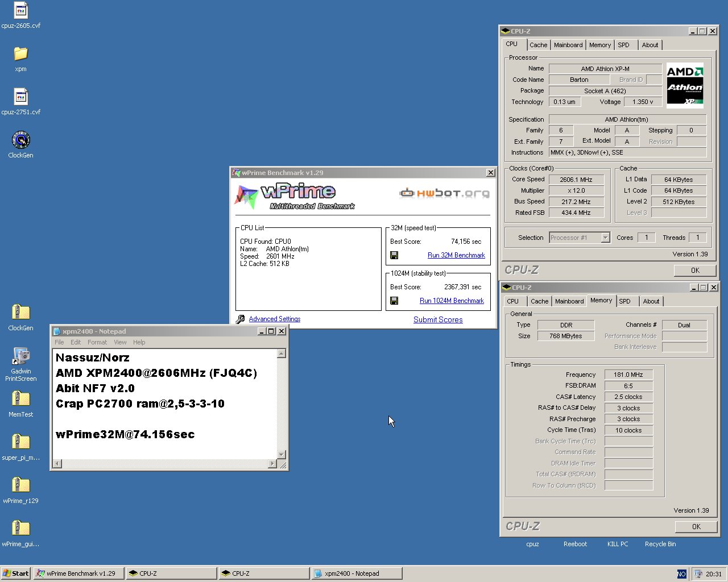Viewport: 728px width, 582px height.
Task: Open Notepad Help menu
Action: click(x=139, y=342)
